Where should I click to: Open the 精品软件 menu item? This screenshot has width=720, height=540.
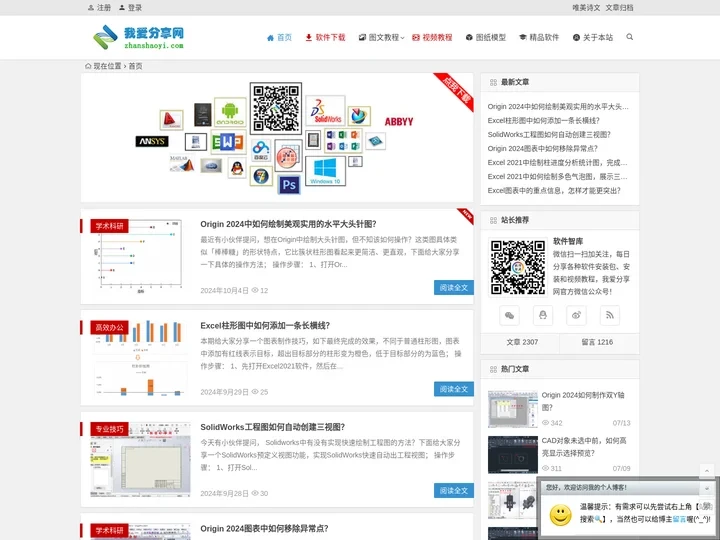[539, 37]
